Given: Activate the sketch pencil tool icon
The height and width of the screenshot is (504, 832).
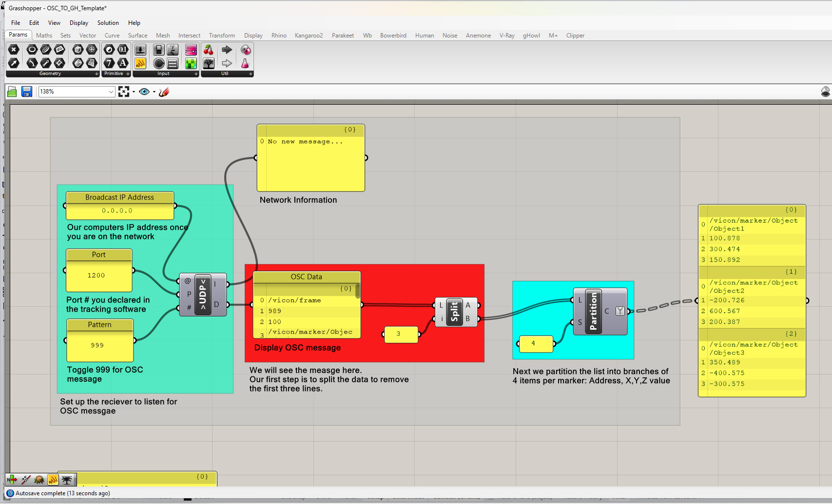Looking at the screenshot, I should (164, 92).
